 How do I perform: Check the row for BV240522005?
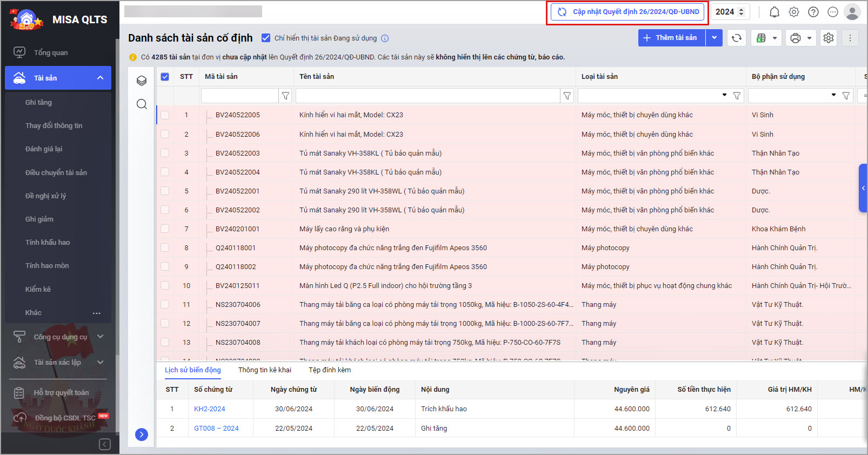click(x=165, y=115)
